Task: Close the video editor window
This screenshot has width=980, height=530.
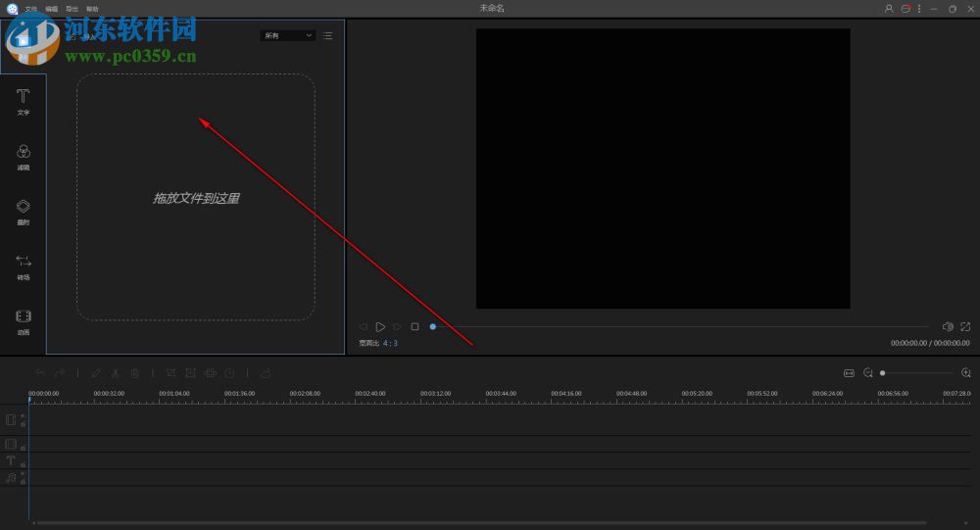Action: point(970,9)
